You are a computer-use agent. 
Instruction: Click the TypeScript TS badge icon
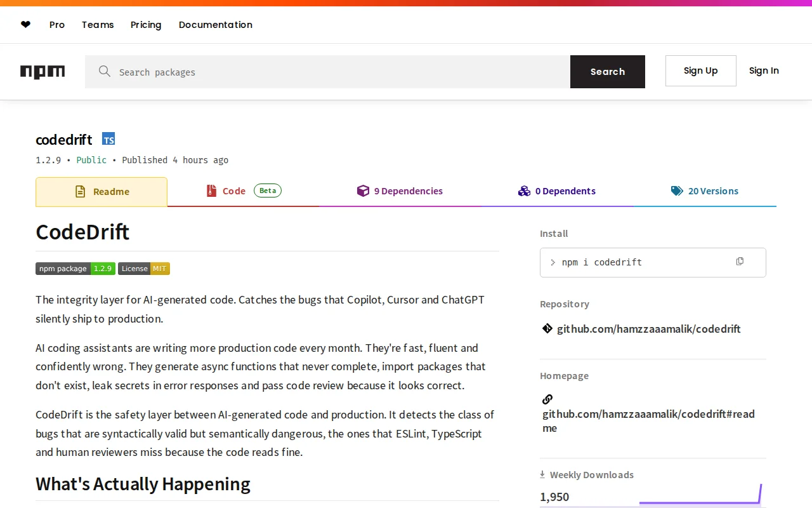pyautogui.click(x=108, y=139)
